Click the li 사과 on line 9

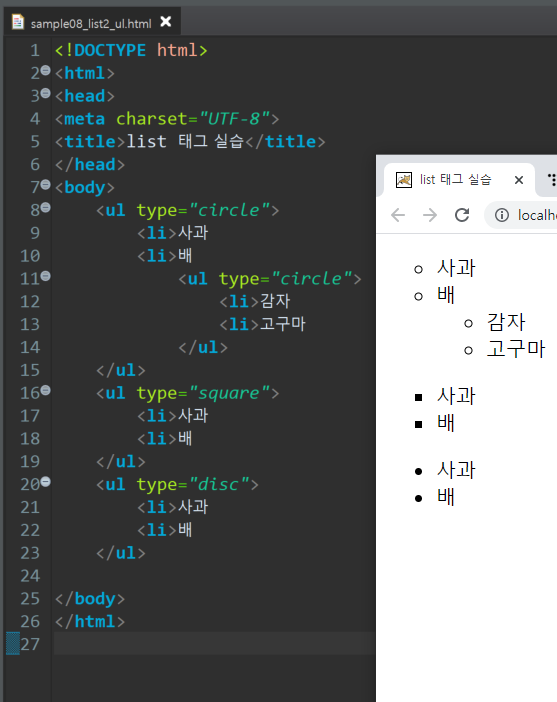pyautogui.click(x=173, y=233)
